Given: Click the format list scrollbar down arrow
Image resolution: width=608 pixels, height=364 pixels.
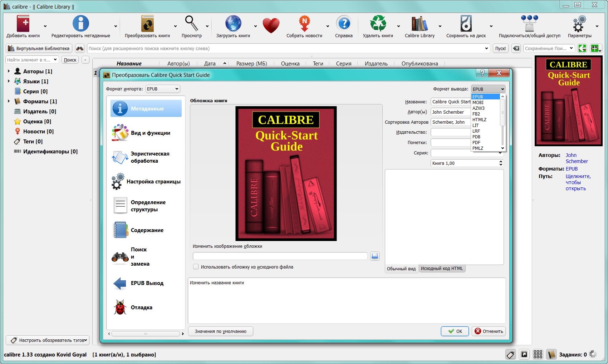Looking at the screenshot, I should pos(502,148).
